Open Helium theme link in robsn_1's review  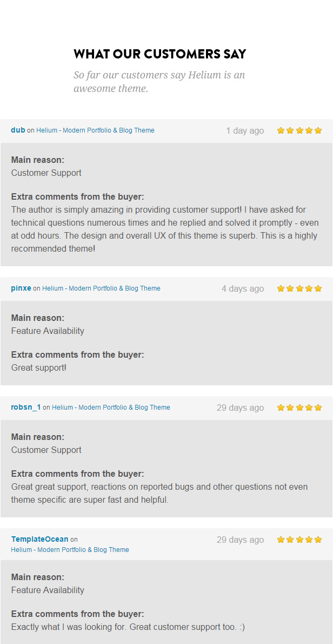coord(111,408)
